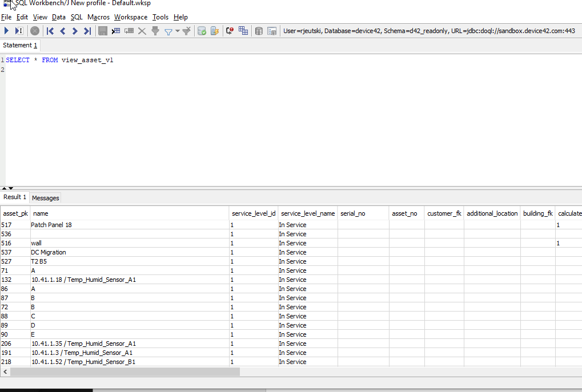The height and width of the screenshot is (392, 582).
Task: Open the Macros menu
Action: [98, 17]
